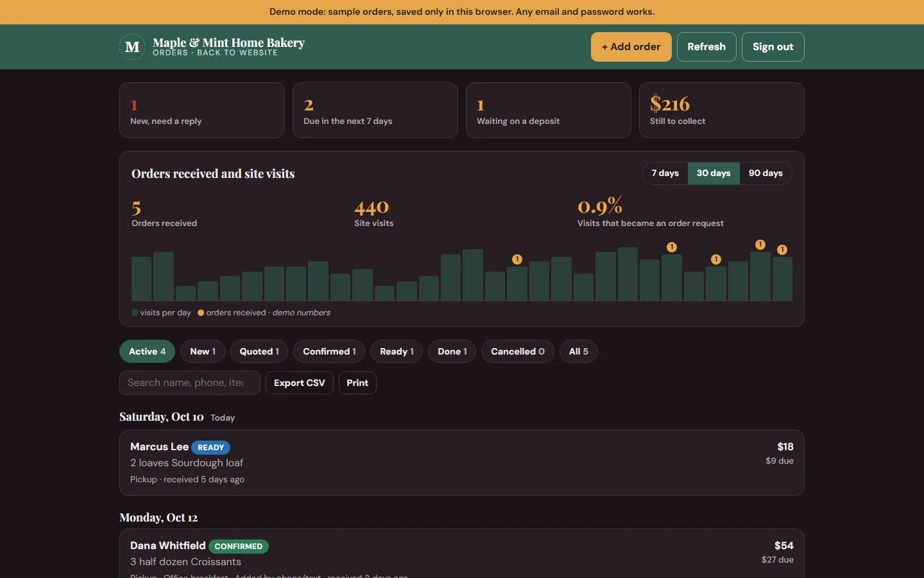Screen dimensions: 924x578
Task: Click the READY status badge
Action: point(211,447)
